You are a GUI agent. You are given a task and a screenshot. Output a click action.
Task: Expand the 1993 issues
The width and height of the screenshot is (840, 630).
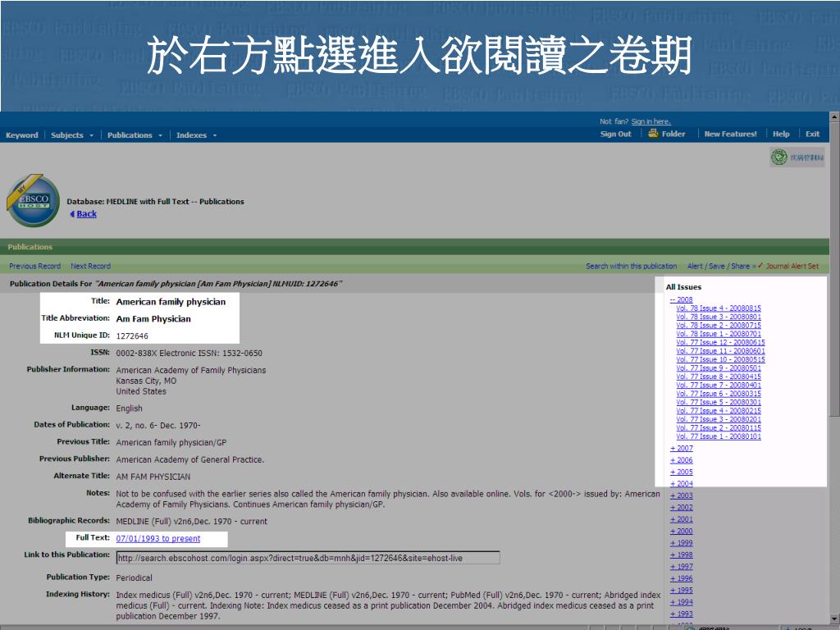(x=682, y=614)
